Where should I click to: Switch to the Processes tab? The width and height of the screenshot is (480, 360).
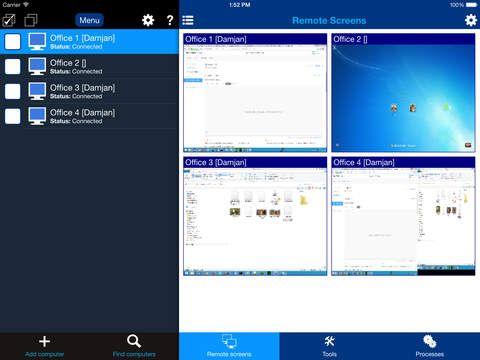coord(430,346)
